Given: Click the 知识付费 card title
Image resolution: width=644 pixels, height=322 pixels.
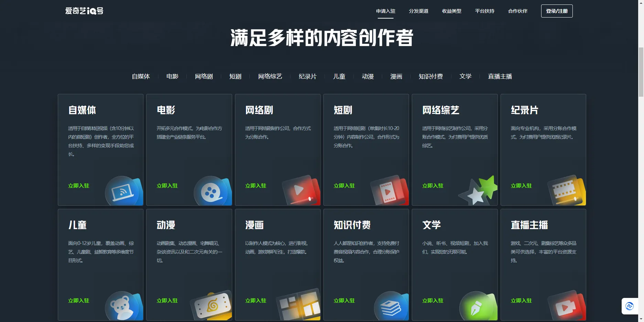Looking at the screenshot, I should [352, 225].
